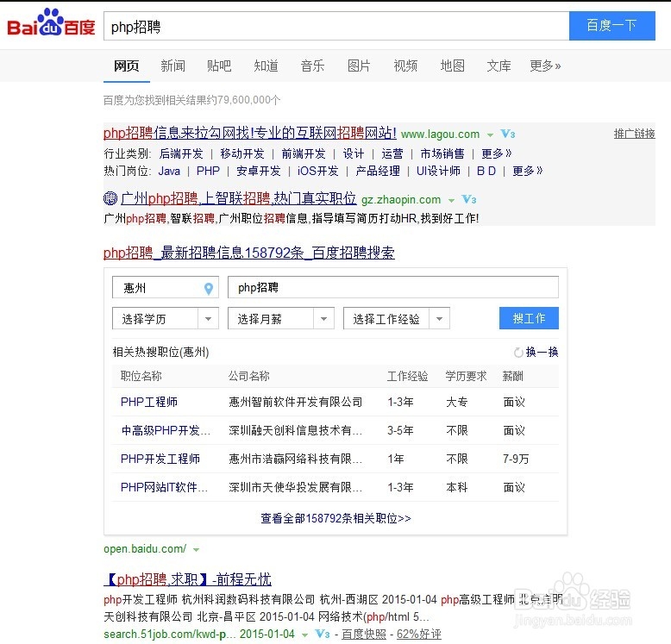The height and width of the screenshot is (644, 671).
Task: Click 更多» in the 行业类别 row
Action: pos(497,153)
